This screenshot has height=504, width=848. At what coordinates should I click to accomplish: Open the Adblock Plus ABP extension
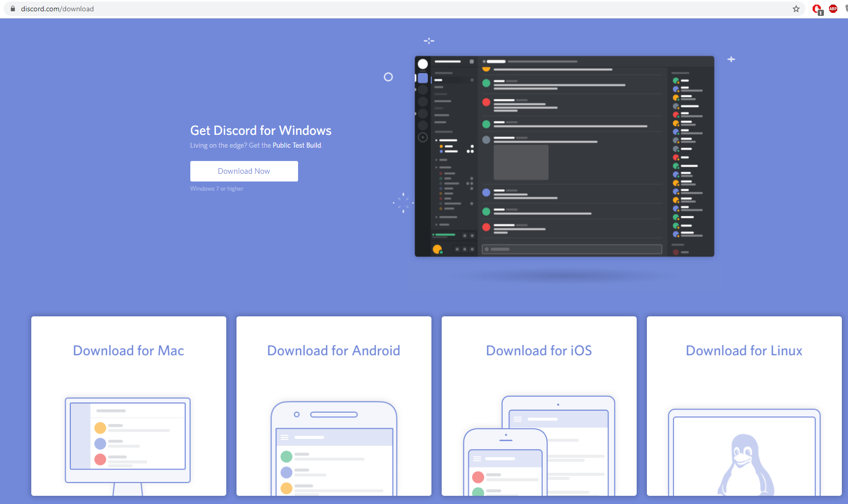833,9
